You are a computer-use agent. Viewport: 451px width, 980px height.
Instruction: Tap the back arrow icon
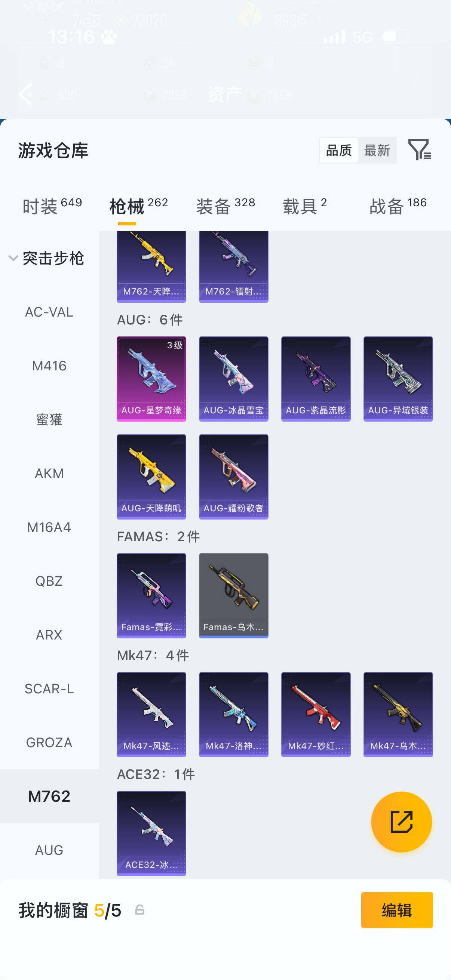tap(25, 94)
